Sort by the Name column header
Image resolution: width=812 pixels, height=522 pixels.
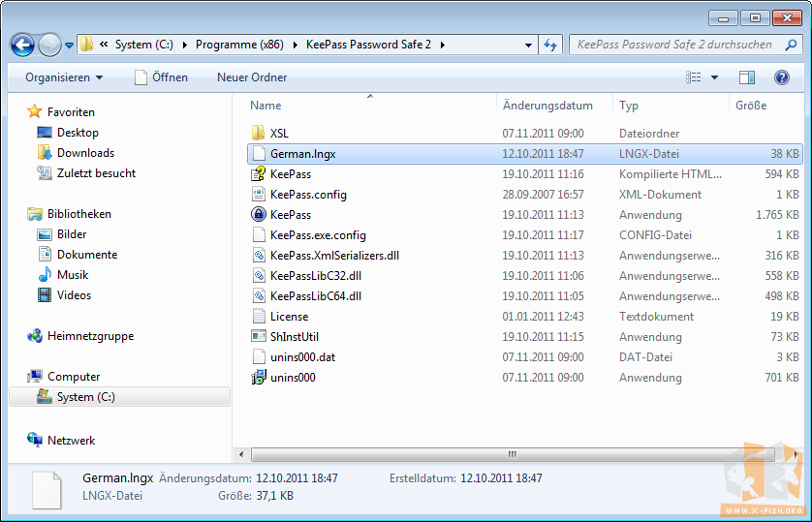click(x=265, y=106)
